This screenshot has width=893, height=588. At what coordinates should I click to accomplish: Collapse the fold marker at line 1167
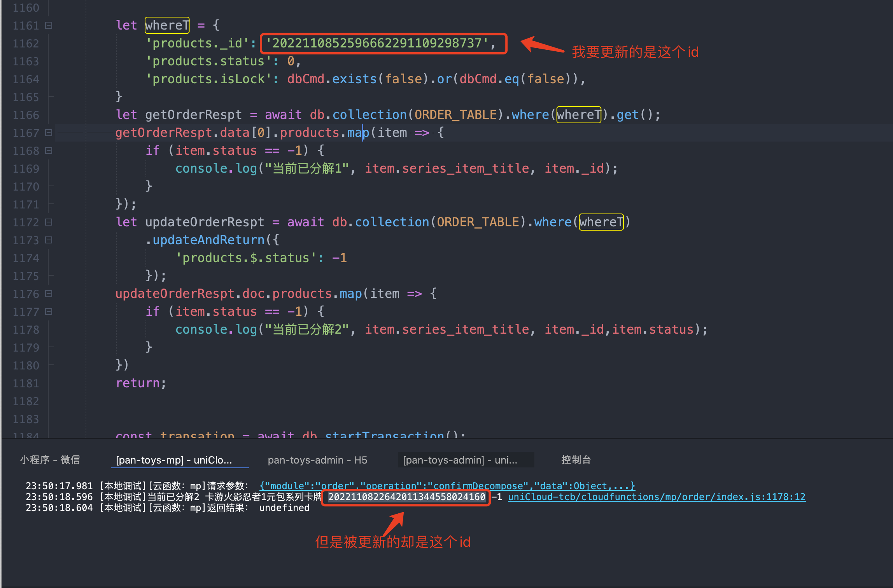[49, 133]
